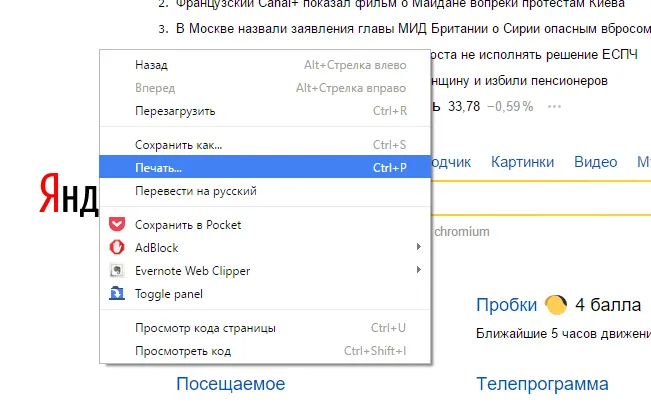Choose Вперед in the context menu
The height and width of the screenshot is (403, 651).
pos(265,88)
